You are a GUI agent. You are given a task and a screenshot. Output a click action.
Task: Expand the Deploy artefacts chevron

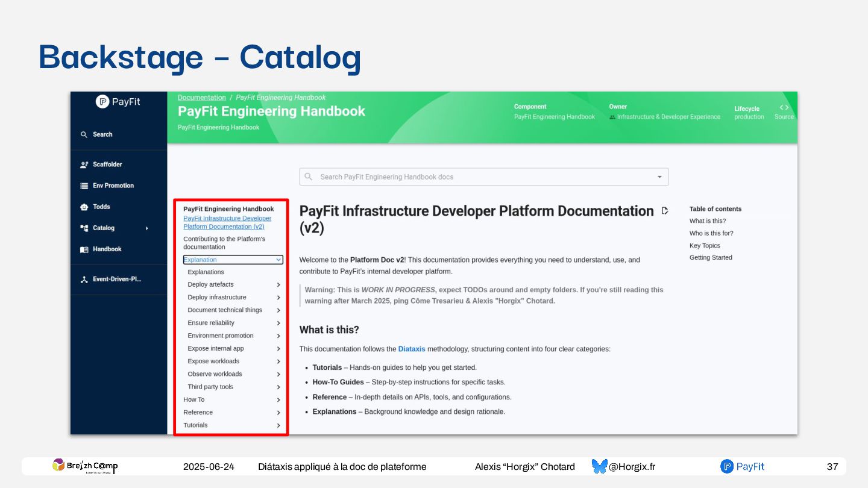coord(278,285)
